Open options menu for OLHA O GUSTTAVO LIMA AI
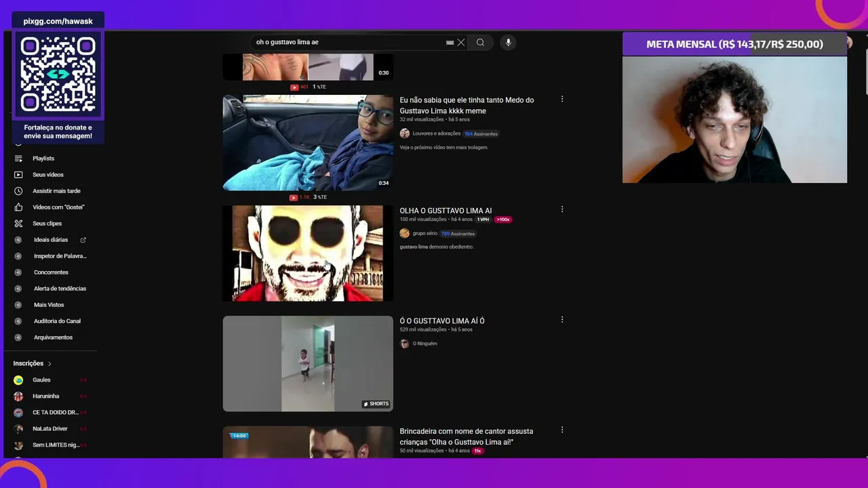868x488 pixels. [562, 209]
